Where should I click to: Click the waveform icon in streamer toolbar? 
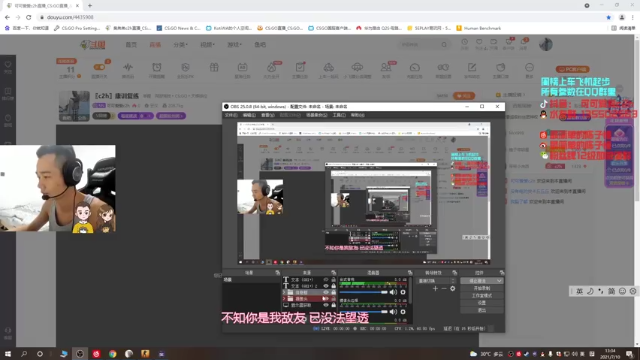point(128,67)
